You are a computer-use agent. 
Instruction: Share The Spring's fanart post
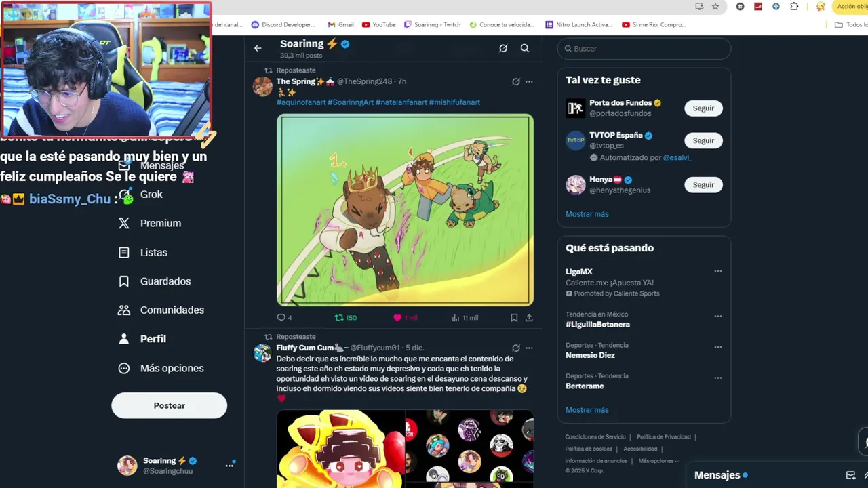pos(529,318)
